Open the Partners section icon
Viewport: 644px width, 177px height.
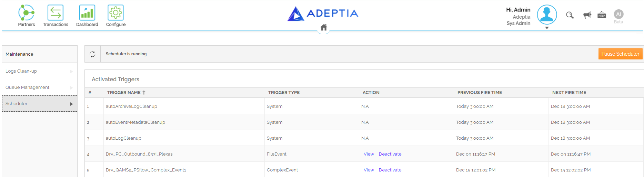tap(26, 13)
